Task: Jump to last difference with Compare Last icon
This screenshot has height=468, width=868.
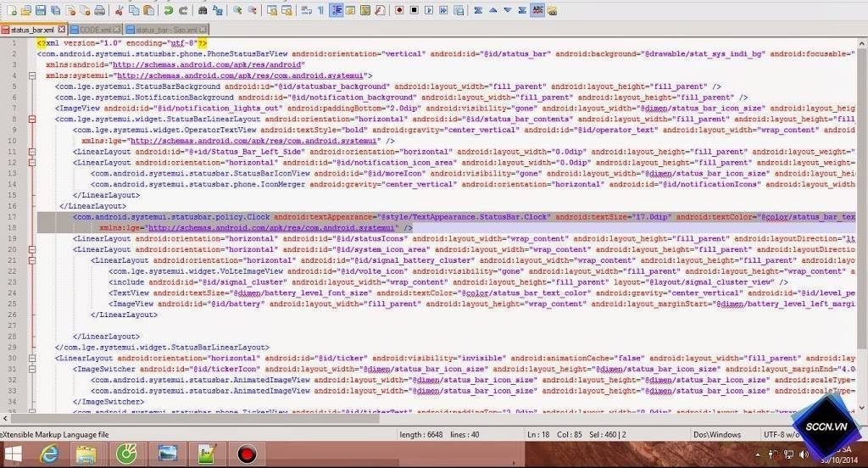Action: pos(522,10)
